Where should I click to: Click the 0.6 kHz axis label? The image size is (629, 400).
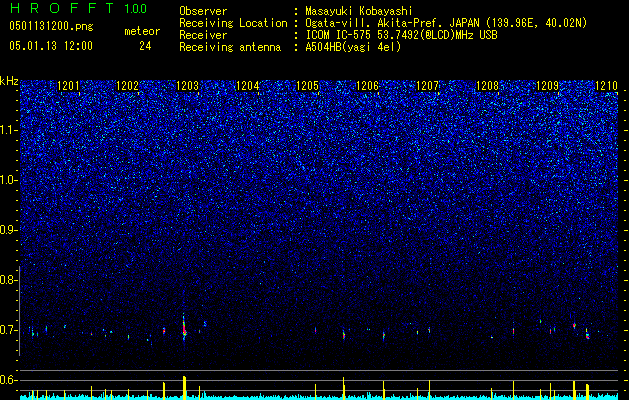[9, 380]
